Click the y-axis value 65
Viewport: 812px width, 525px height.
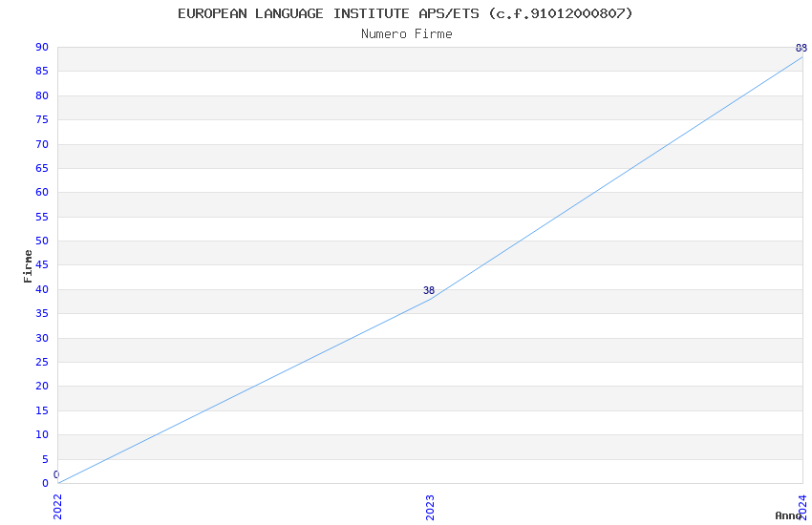(x=42, y=168)
